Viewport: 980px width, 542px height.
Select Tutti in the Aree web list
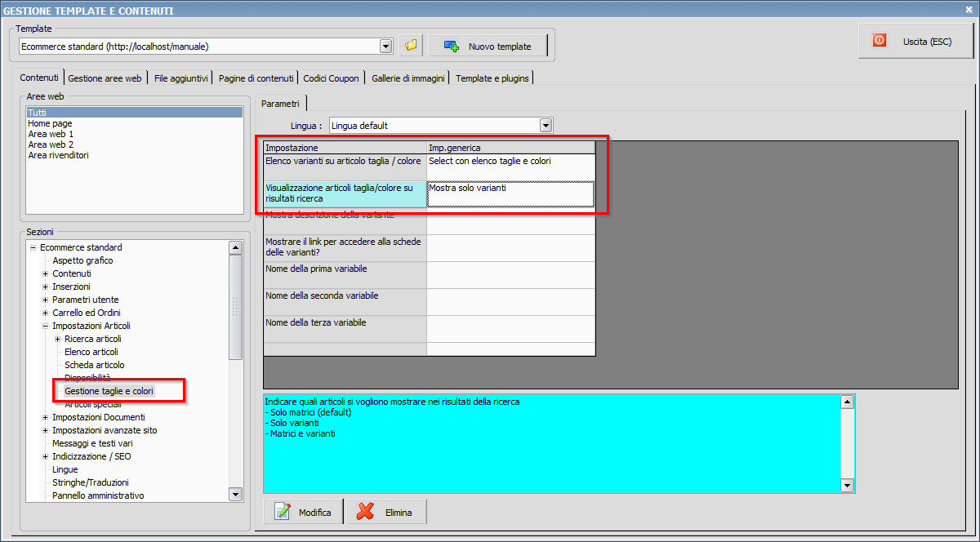135,113
